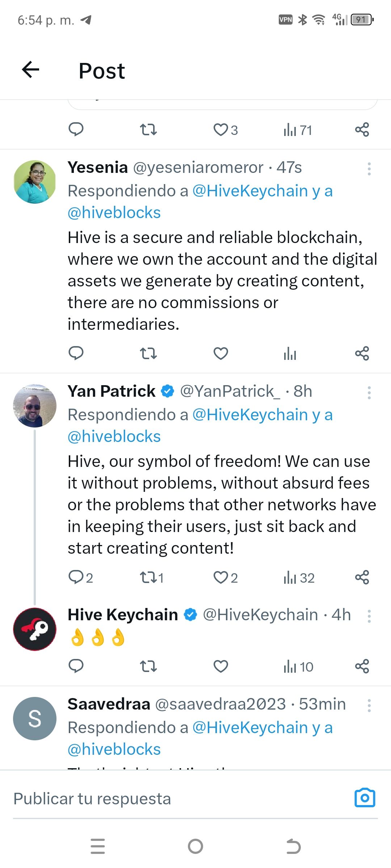Tap the back arrow beside Post
The height and width of the screenshot is (868, 391).
(x=30, y=69)
